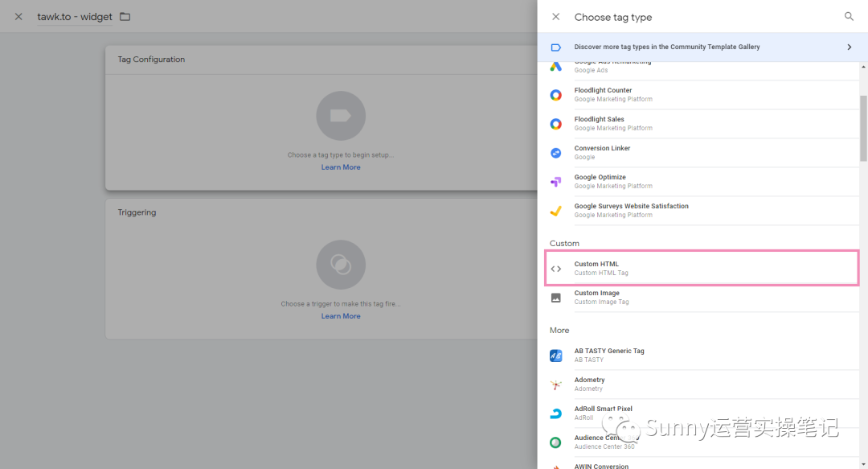This screenshot has width=868, height=469.
Task: Click the AB TASTY logo icon
Action: 556,356
